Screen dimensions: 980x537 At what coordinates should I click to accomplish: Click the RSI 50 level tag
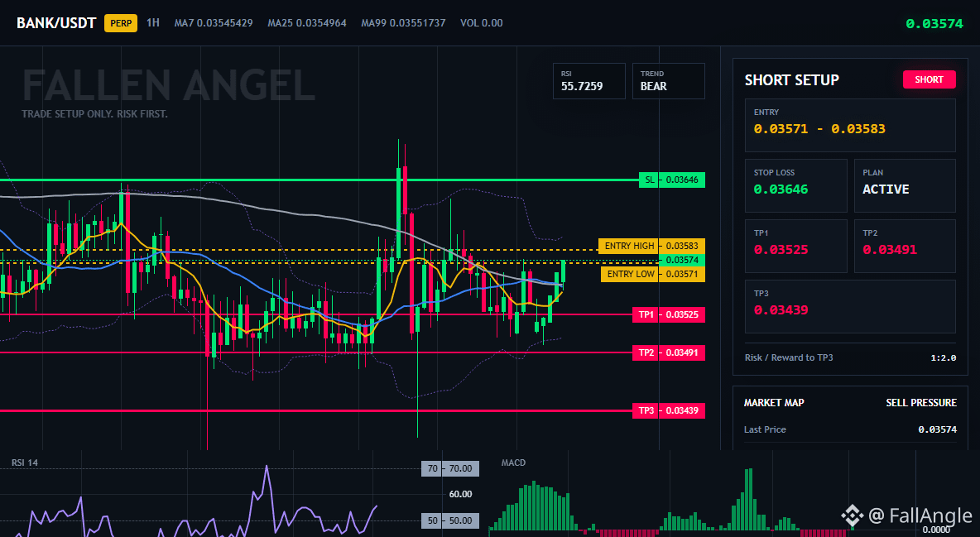coord(450,520)
